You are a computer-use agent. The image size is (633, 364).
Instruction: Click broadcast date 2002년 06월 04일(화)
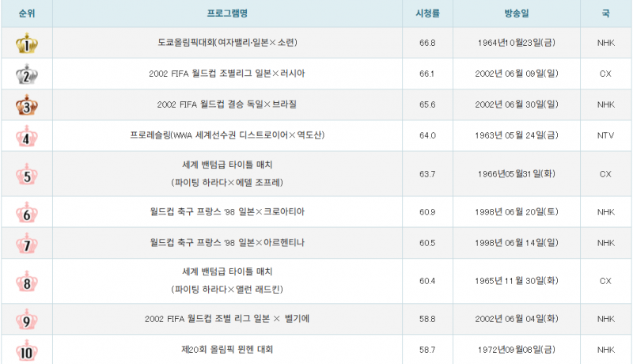tap(517, 319)
